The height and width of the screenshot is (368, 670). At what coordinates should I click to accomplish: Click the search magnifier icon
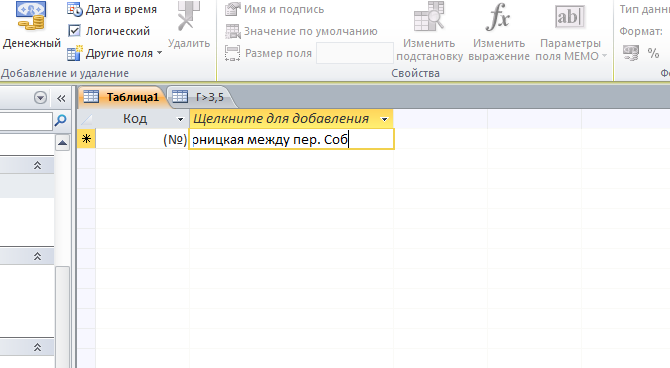tap(61, 121)
